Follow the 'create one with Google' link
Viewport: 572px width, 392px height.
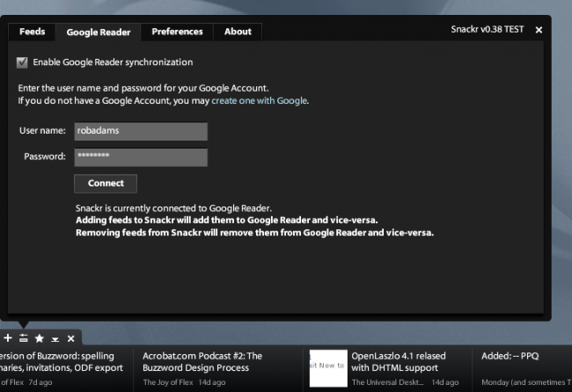(259, 101)
